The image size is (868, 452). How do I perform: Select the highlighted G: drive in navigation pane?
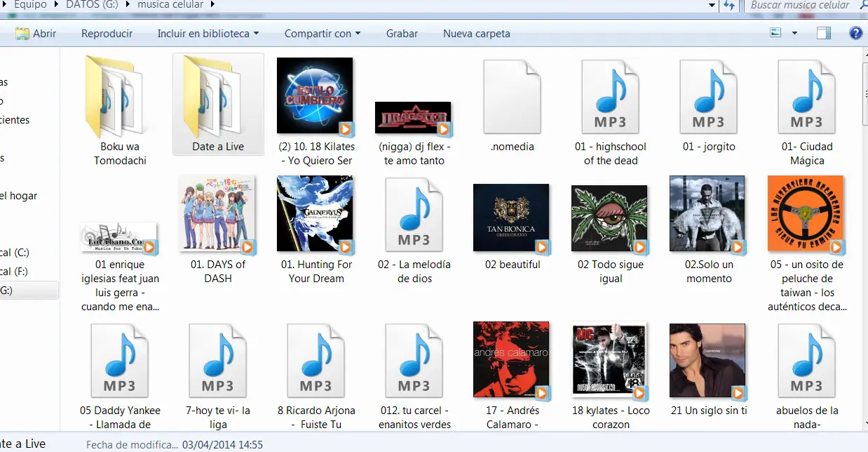tap(28, 290)
